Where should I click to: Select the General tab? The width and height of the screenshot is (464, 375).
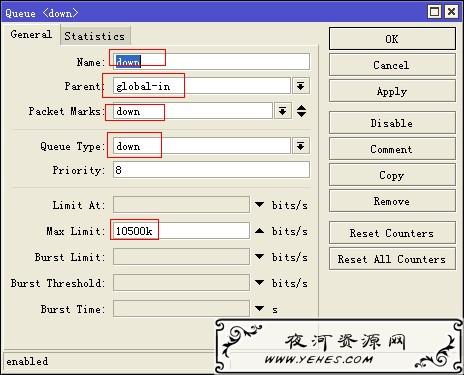pos(31,34)
